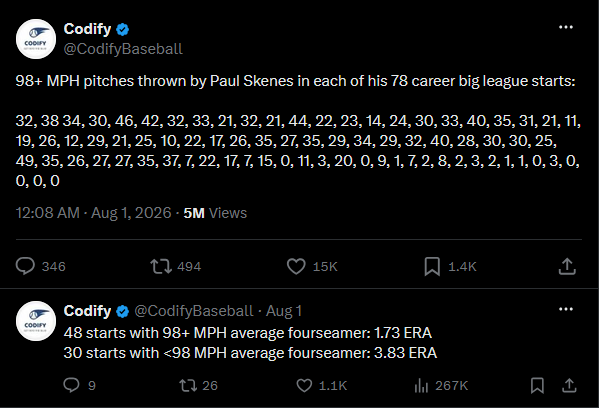The width and height of the screenshot is (599, 408).
Task: Like the main tweet with 15K likes
Action: click(x=296, y=266)
